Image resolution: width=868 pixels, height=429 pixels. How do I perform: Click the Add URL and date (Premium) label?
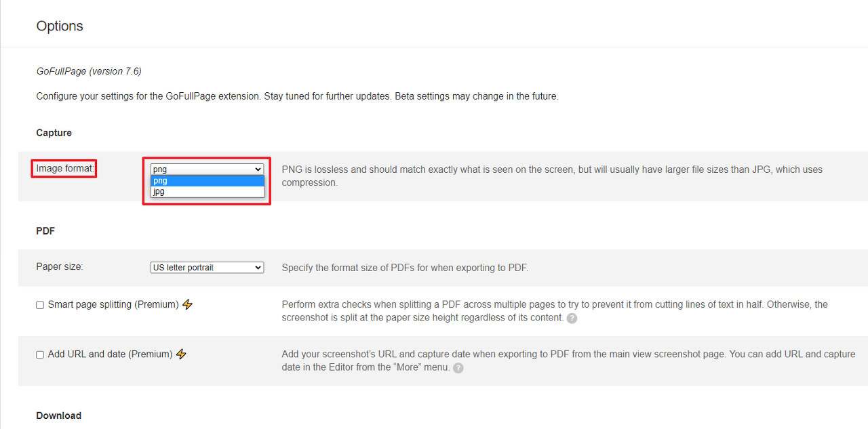tap(110, 354)
